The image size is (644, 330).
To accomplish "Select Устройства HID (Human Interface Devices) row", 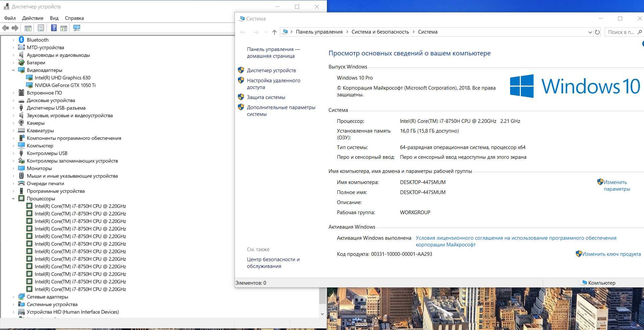I will point(73,312).
